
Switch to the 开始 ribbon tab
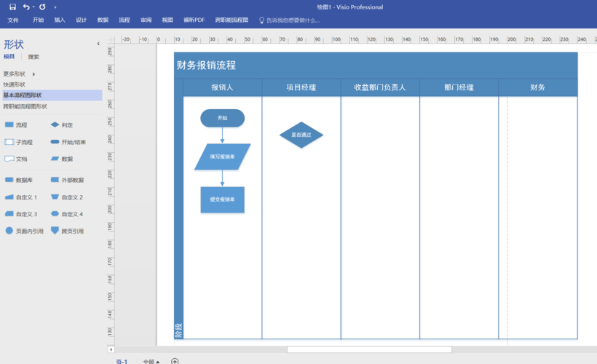pos(38,20)
